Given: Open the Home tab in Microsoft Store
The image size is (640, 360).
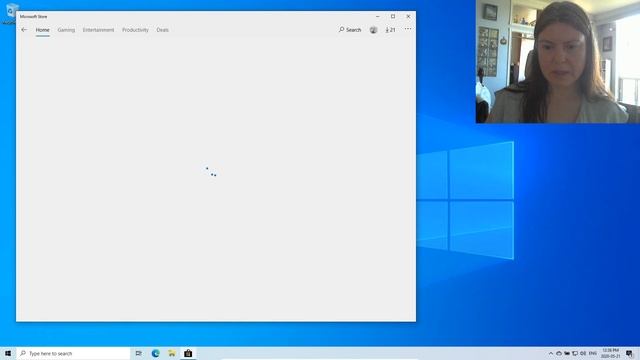Looking at the screenshot, I should [42, 30].
